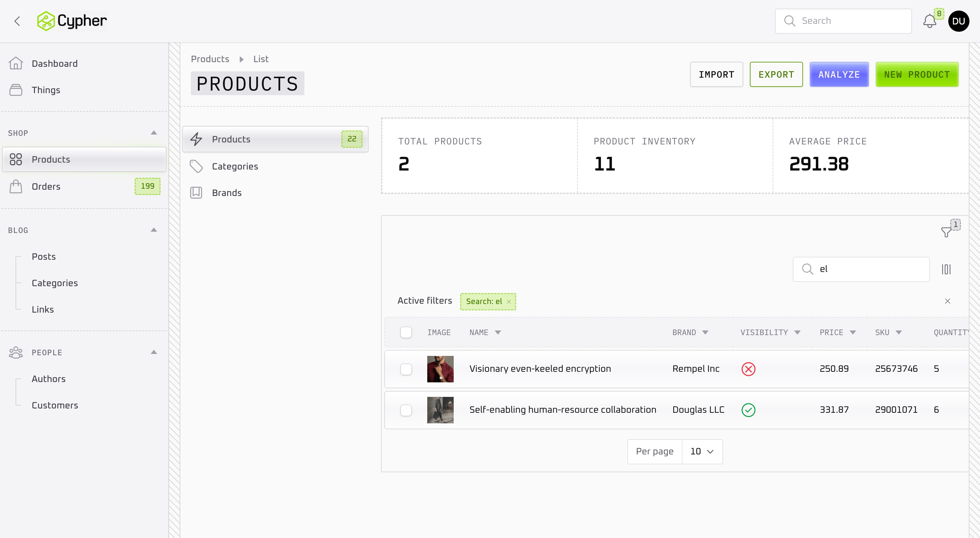Click the Cypher logo
Image resolution: width=980 pixels, height=538 pixels.
[72, 21]
